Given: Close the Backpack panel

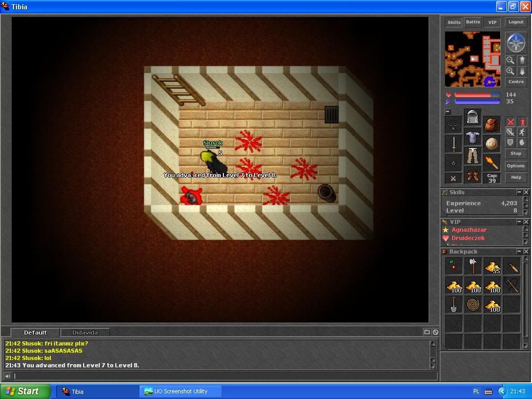Looking at the screenshot, I should (x=526, y=251).
